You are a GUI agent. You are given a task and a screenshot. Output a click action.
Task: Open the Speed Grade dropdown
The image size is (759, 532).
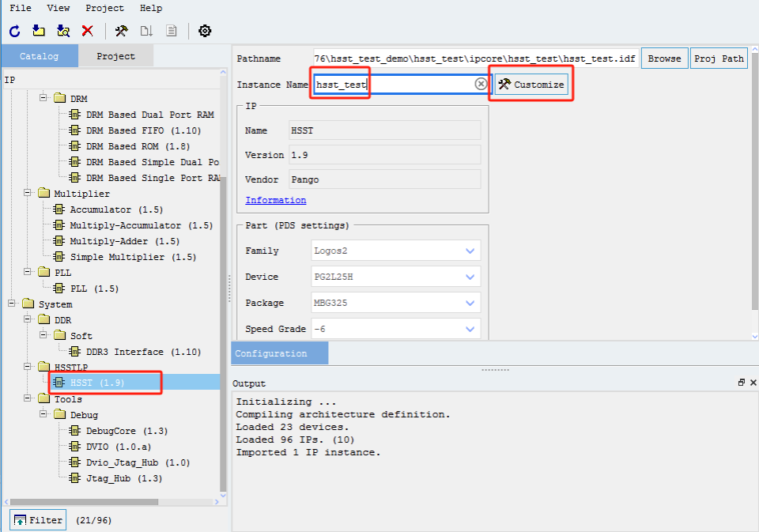click(396, 329)
